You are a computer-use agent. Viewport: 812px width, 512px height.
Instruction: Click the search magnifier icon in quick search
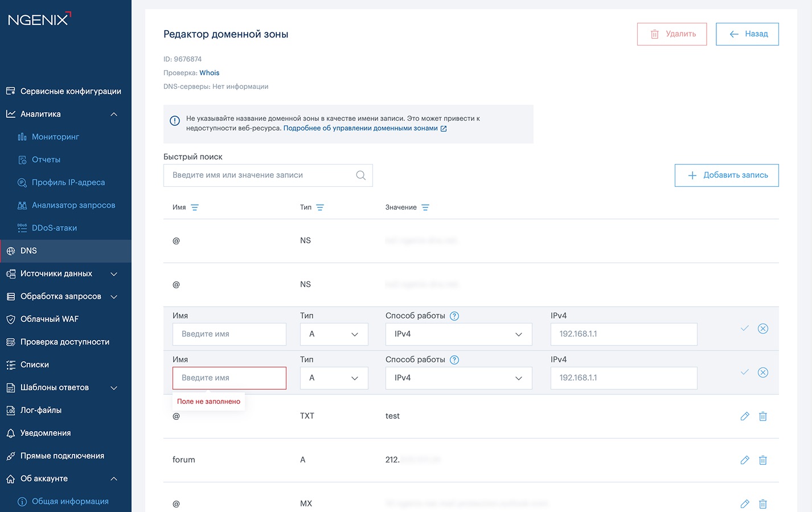(x=360, y=175)
